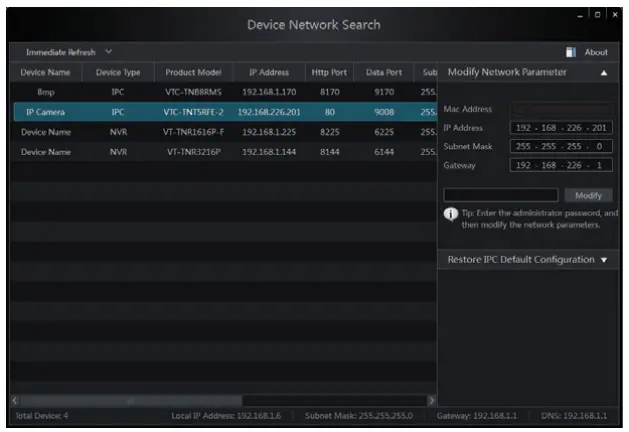Click Data Port cell 6144
Viewport: 629px width, 432px height.
(384, 152)
